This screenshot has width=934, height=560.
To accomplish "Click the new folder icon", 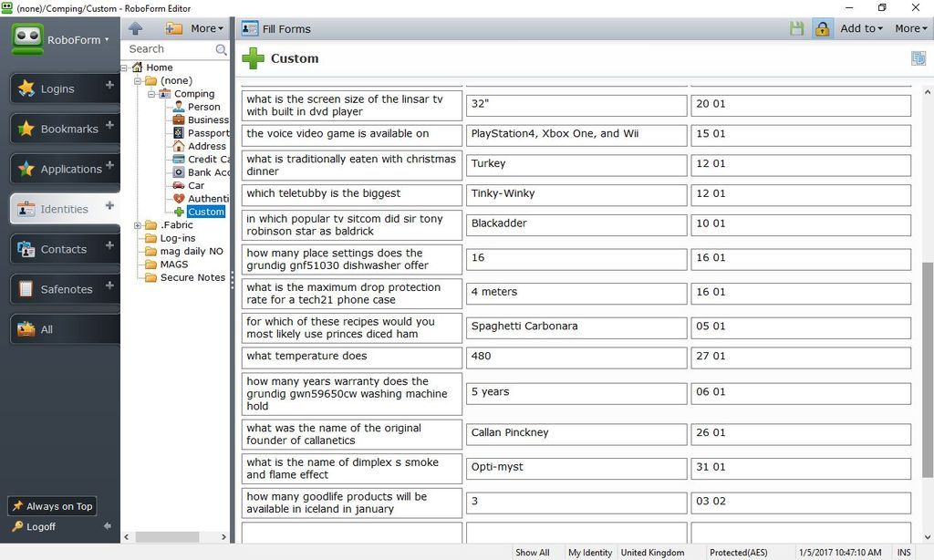I will [x=174, y=28].
